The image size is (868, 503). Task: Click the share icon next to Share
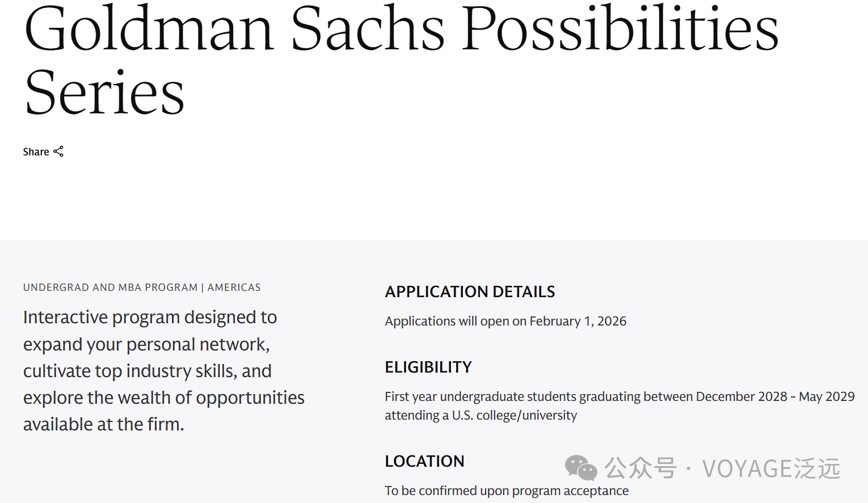click(58, 151)
